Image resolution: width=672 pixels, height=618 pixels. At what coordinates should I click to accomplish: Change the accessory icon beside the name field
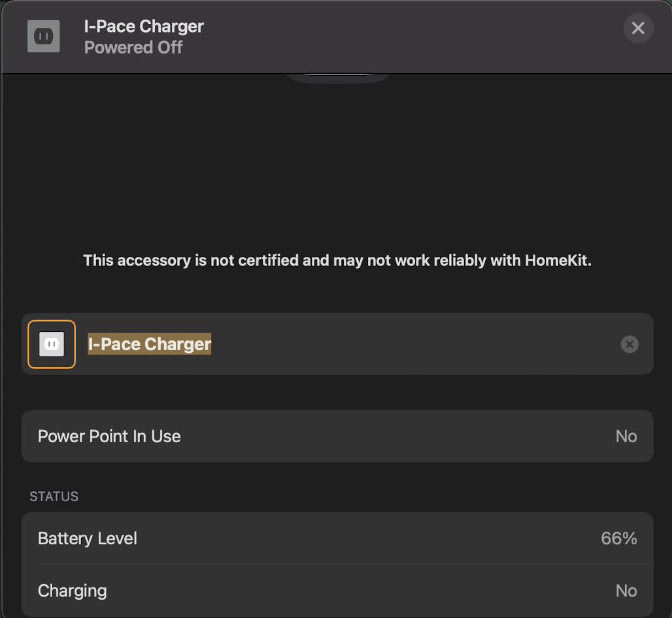52,344
